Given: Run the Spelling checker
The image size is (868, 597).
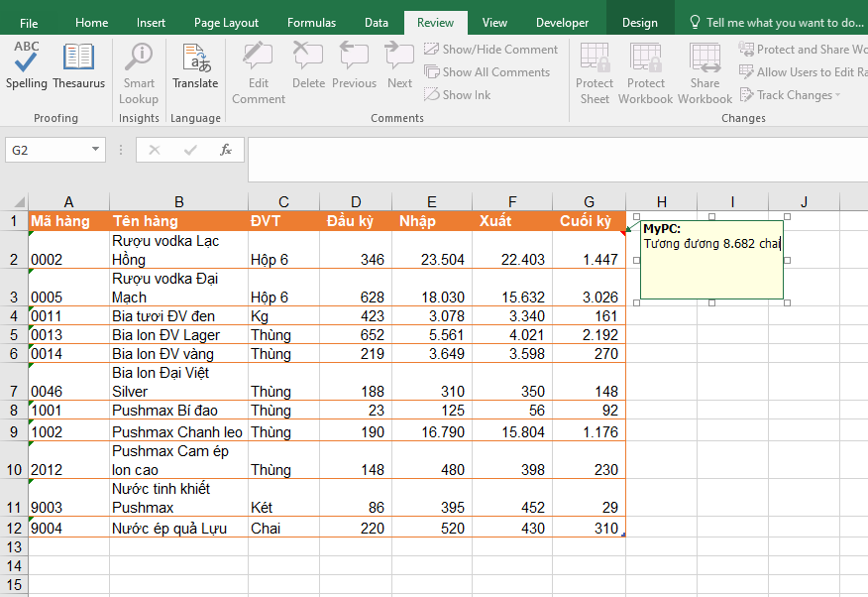Looking at the screenshot, I should coord(27,64).
